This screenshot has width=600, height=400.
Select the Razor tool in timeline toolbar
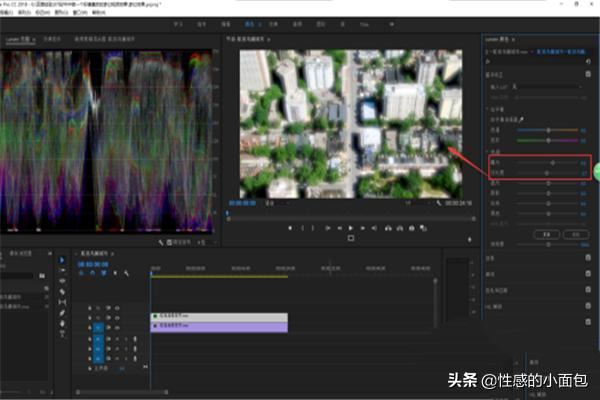(x=62, y=293)
